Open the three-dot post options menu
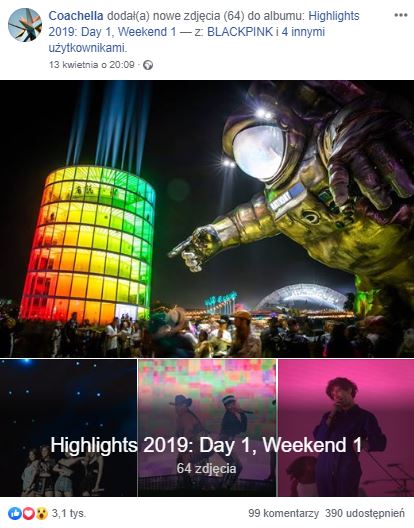This screenshot has width=414, height=528. pos(401,15)
